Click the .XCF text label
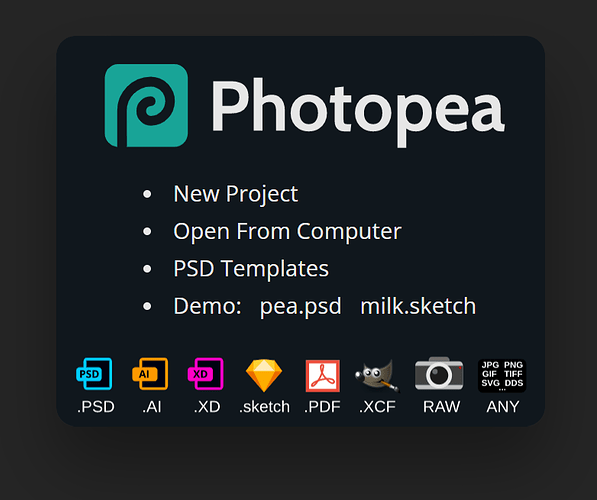 coord(377,407)
